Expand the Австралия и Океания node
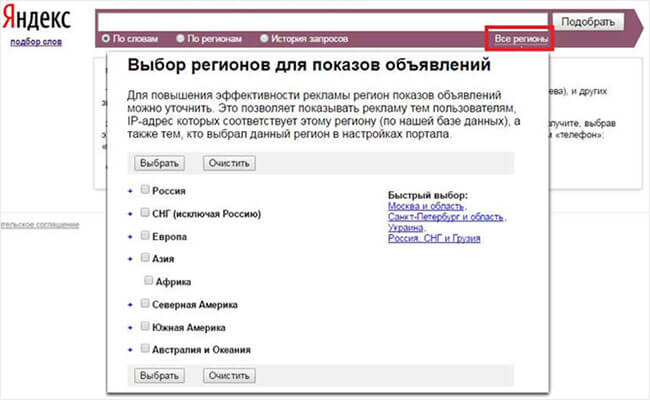 [131, 349]
